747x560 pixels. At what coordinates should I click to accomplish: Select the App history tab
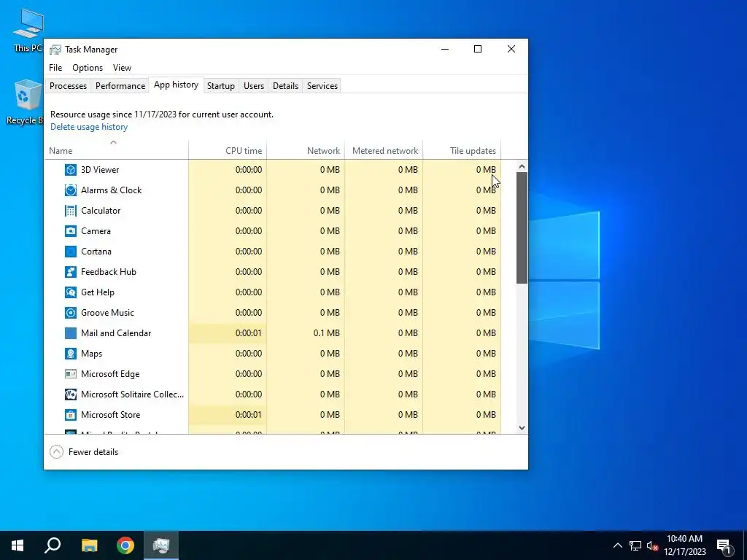coord(176,85)
